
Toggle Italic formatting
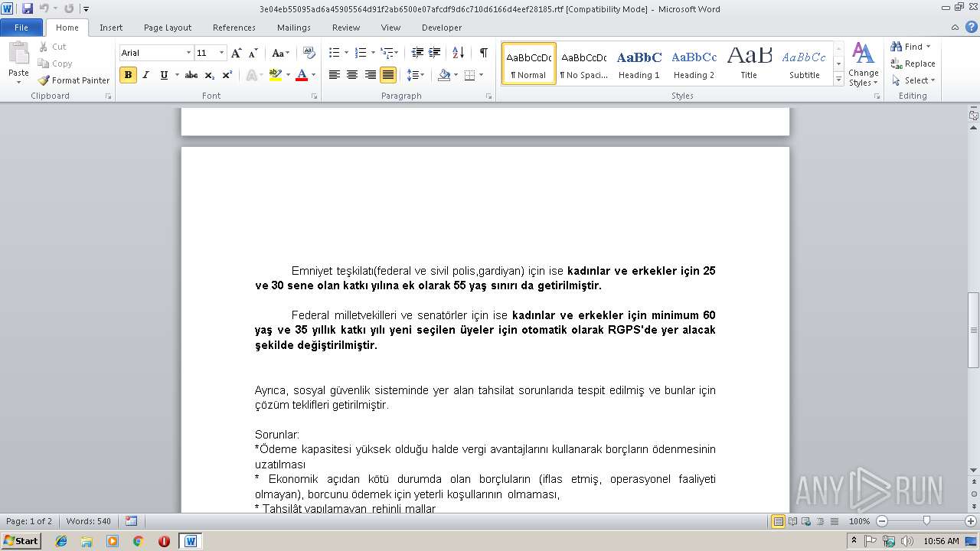145,75
